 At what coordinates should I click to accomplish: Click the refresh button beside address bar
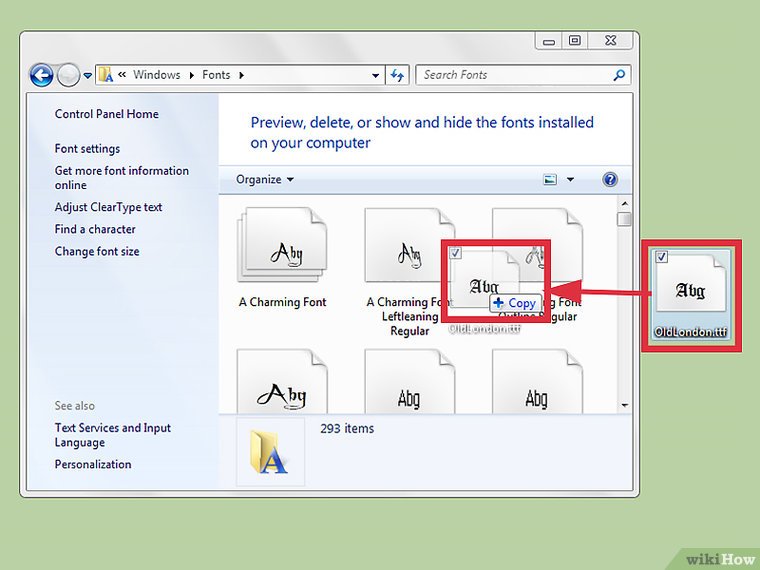398,75
